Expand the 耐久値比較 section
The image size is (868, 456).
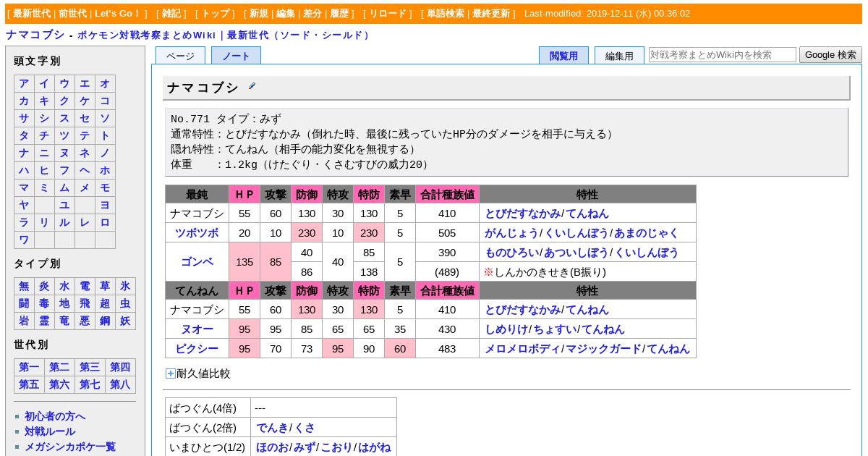[171, 373]
